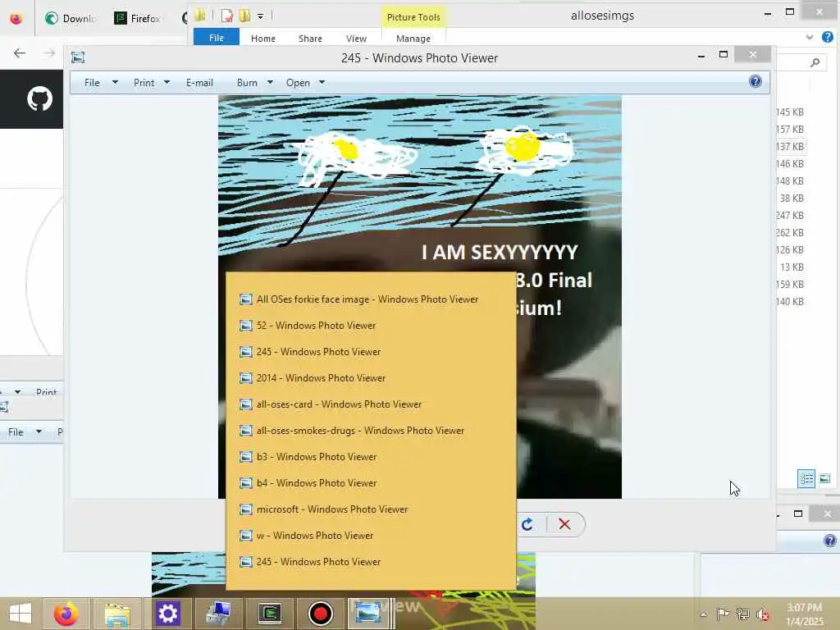Image resolution: width=840 pixels, height=630 pixels.
Task: Click network tray icon
Action: [742, 614]
